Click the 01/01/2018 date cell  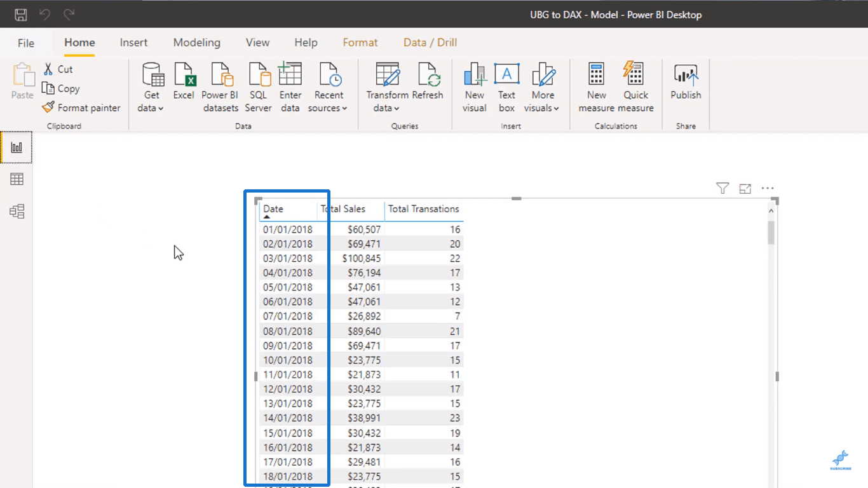click(288, 229)
